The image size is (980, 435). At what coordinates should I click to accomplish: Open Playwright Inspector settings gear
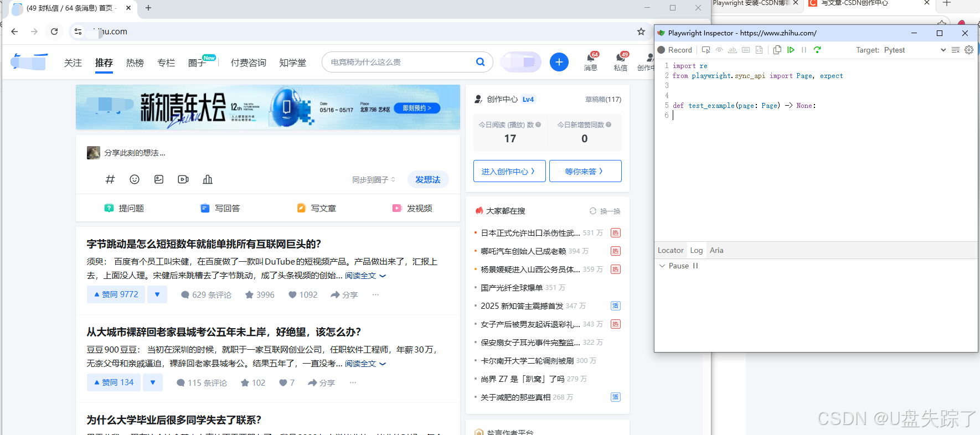969,50
